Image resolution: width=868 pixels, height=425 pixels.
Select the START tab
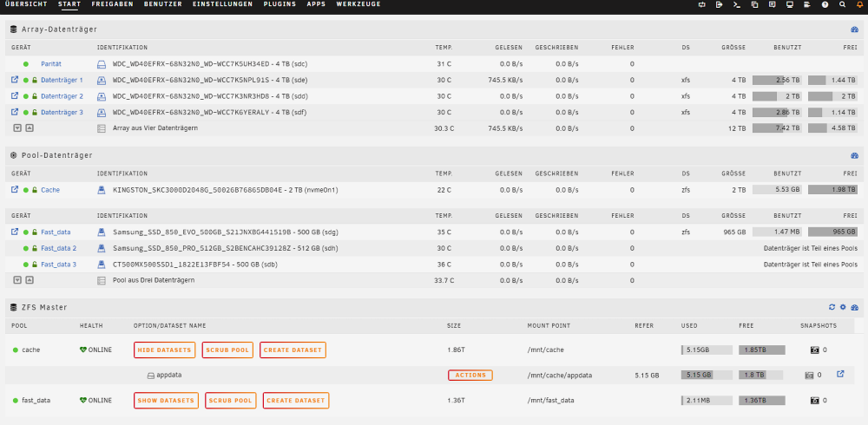(x=69, y=3)
